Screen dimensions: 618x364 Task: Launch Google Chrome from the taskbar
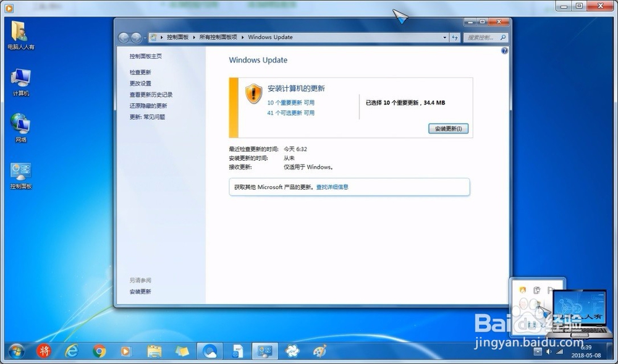tap(99, 351)
